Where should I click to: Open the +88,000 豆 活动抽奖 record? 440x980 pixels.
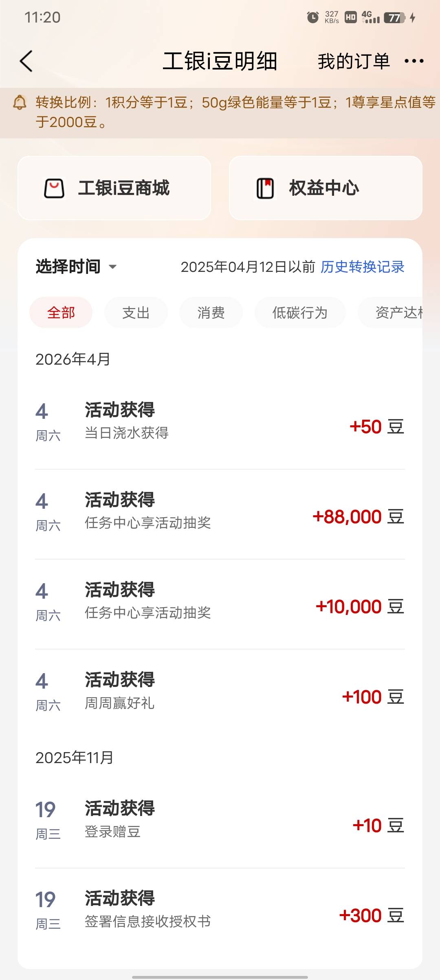pos(220,514)
